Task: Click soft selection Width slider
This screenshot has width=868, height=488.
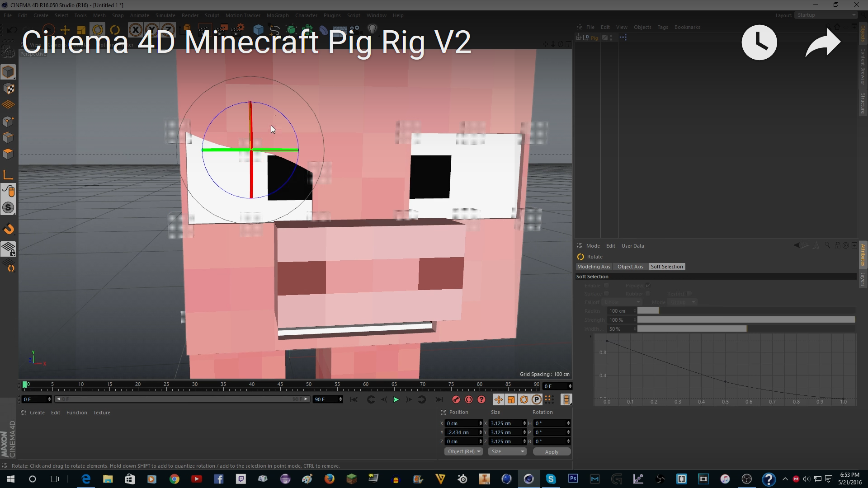Action: pos(746,329)
